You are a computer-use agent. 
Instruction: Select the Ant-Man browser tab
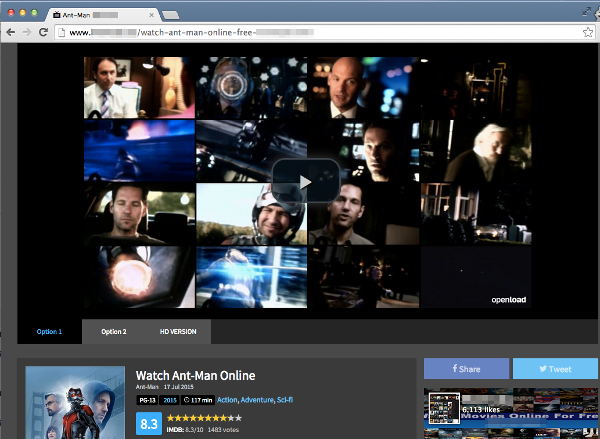pyautogui.click(x=102, y=15)
